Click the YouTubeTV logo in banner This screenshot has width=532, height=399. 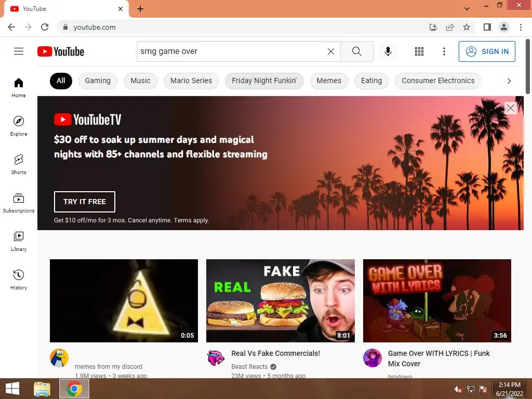pos(87,119)
